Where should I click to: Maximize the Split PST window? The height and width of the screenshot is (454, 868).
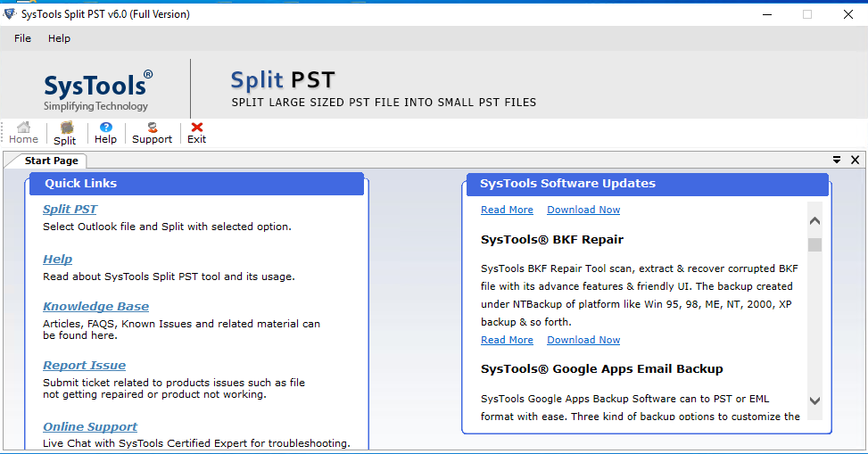807,14
